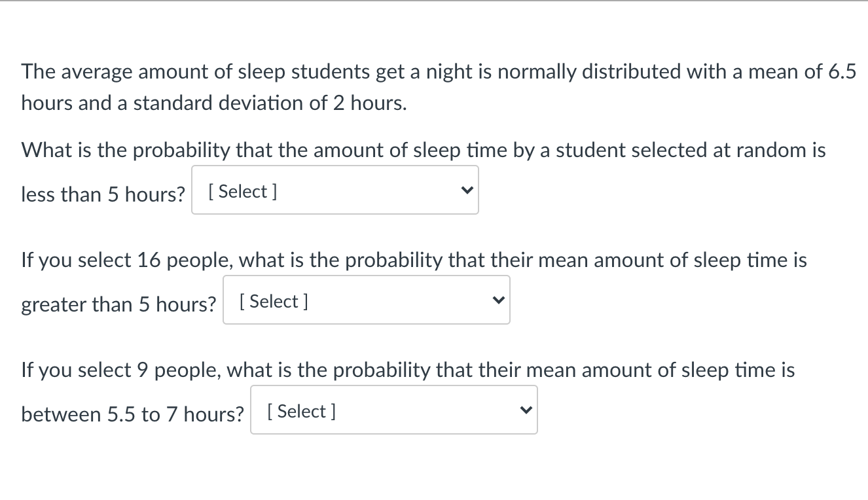Image resolution: width=868 pixels, height=500 pixels.
Task: Click the "What is the probability" question line
Action: tap(423, 150)
